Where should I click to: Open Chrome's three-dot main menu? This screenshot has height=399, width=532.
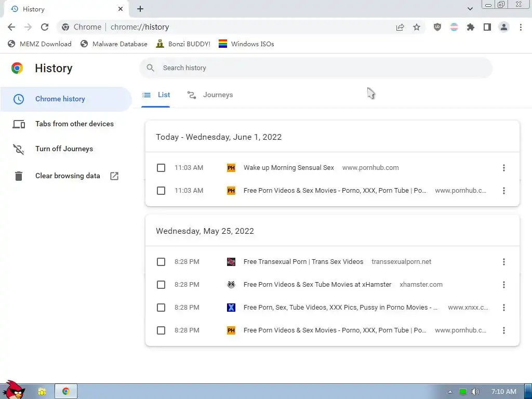(x=521, y=27)
